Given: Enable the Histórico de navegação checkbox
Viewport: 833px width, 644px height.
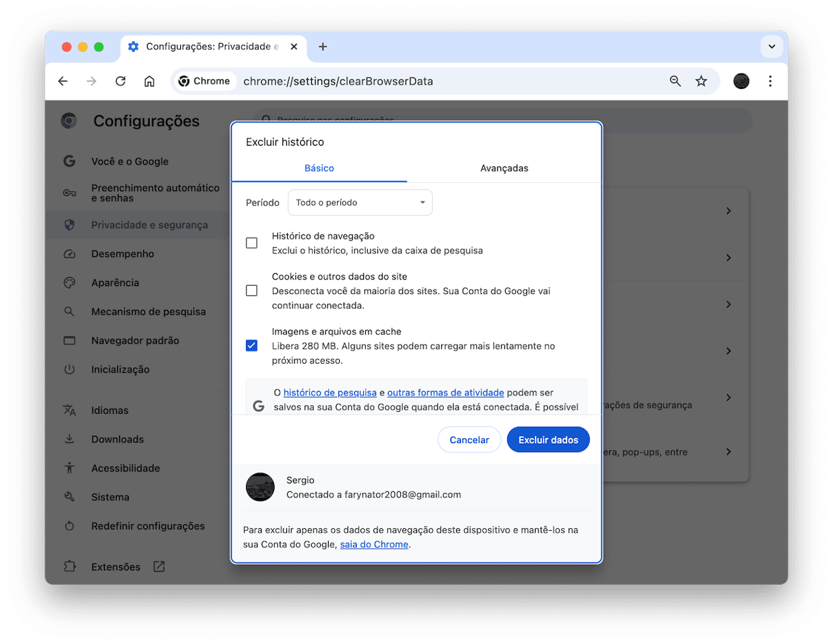Looking at the screenshot, I should click(251, 243).
